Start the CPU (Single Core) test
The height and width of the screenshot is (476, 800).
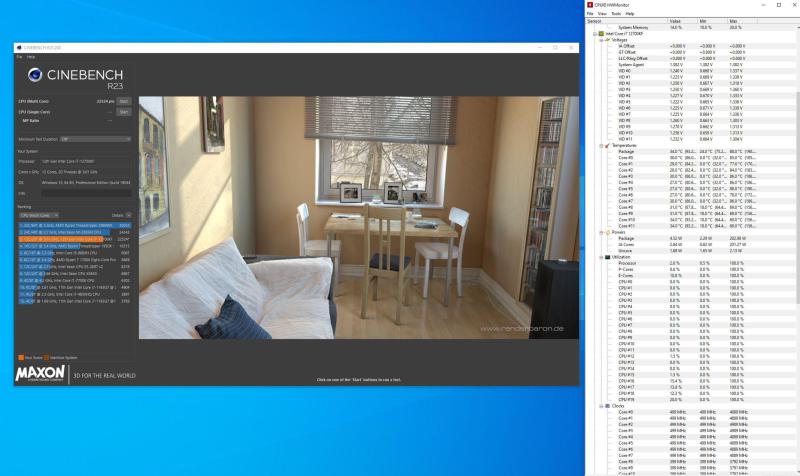tap(124, 111)
